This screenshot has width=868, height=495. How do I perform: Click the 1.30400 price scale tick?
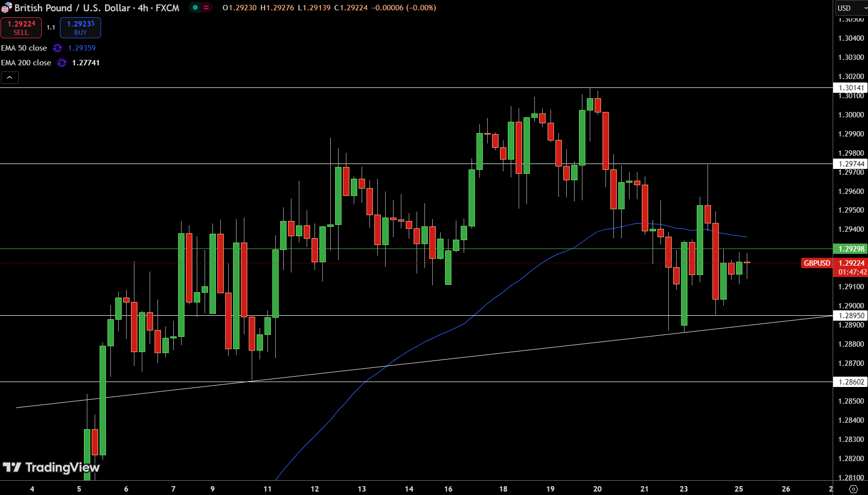(851, 38)
